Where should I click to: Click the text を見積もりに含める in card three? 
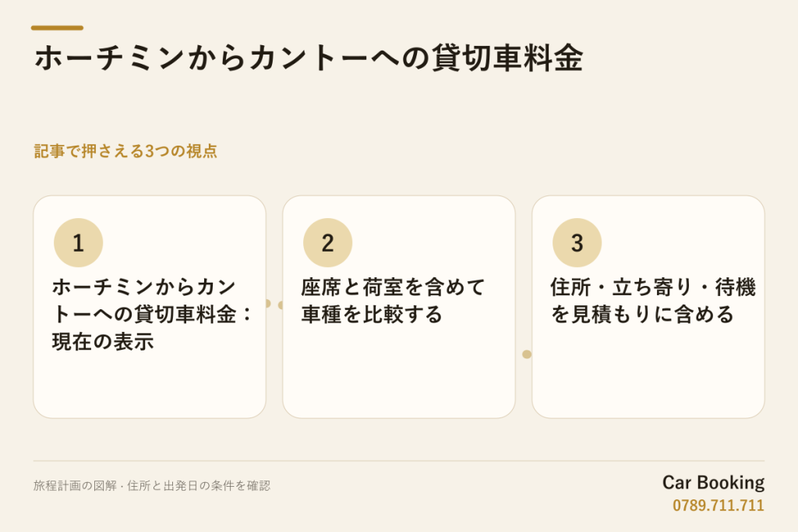coord(642,315)
